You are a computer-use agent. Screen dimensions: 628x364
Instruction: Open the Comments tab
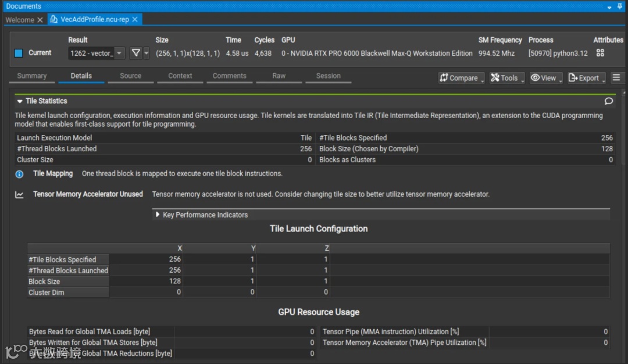230,76
